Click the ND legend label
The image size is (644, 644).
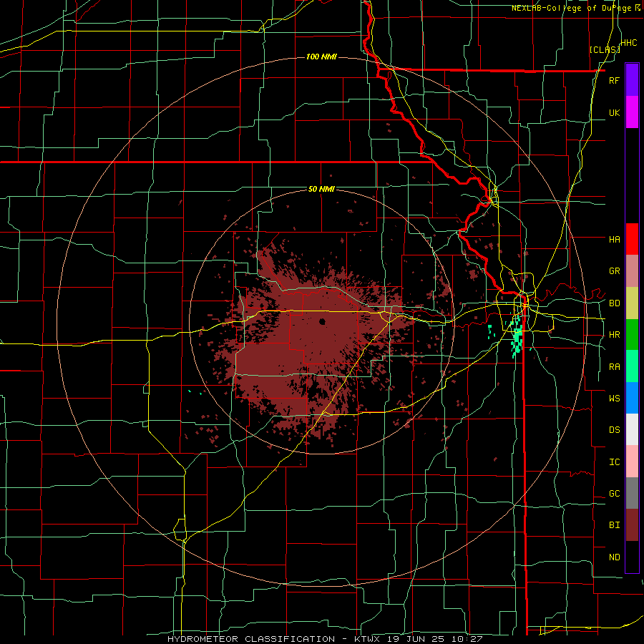614,557
